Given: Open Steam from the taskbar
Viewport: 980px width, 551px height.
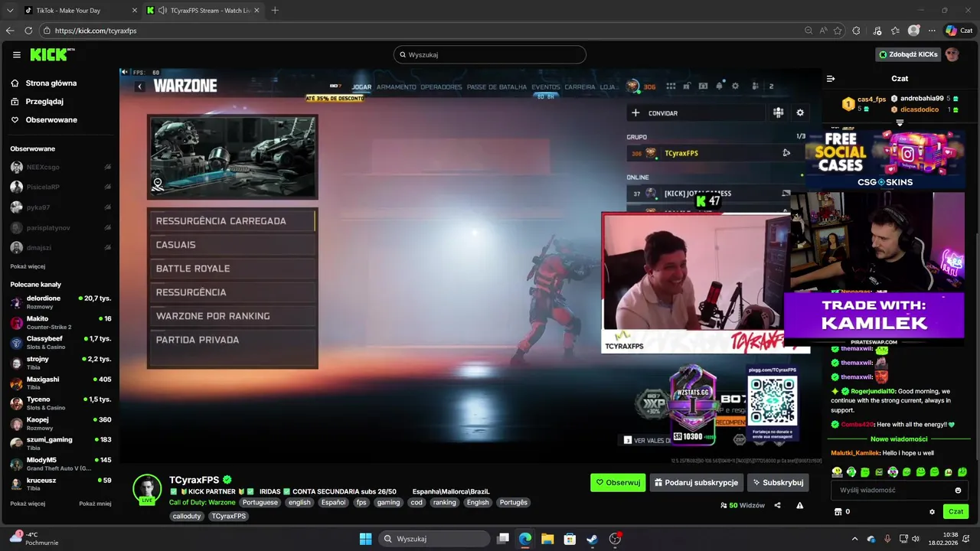Looking at the screenshot, I should pyautogui.click(x=592, y=539).
